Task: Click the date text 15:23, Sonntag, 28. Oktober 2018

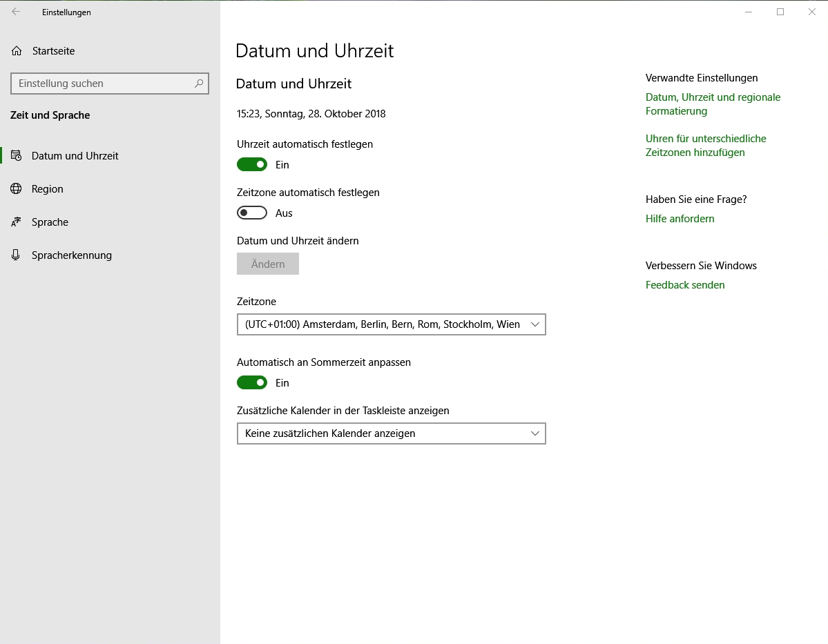Action: (x=311, y=113)
